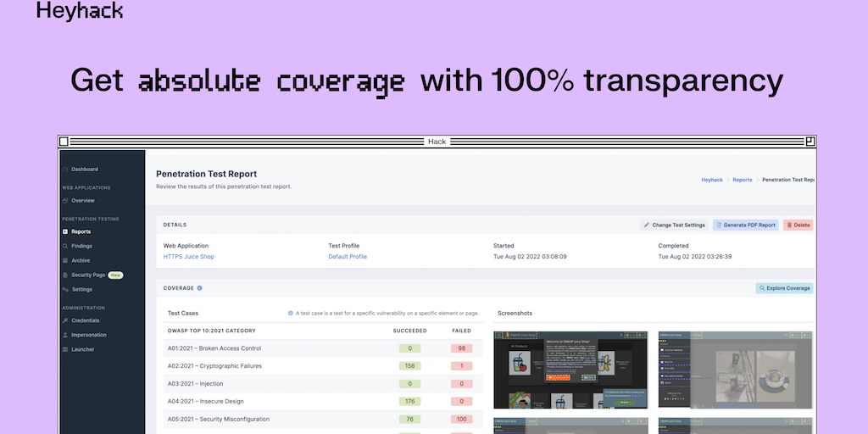Click the Settings gears icon in sidebar
The width and height of the screenshot is (868, 434).
pyautogui.click(x=65, y=289)
